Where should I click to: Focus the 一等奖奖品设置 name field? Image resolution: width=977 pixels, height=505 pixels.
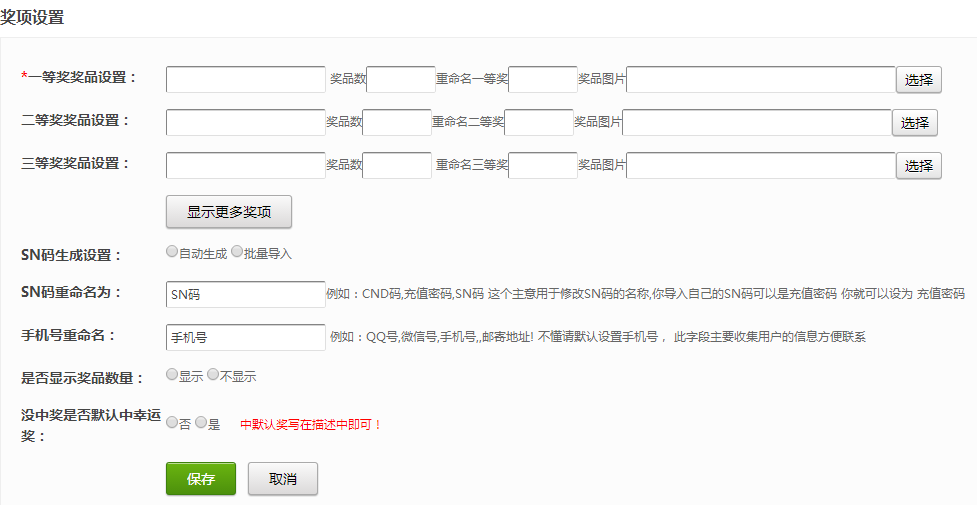coord(246,80)
